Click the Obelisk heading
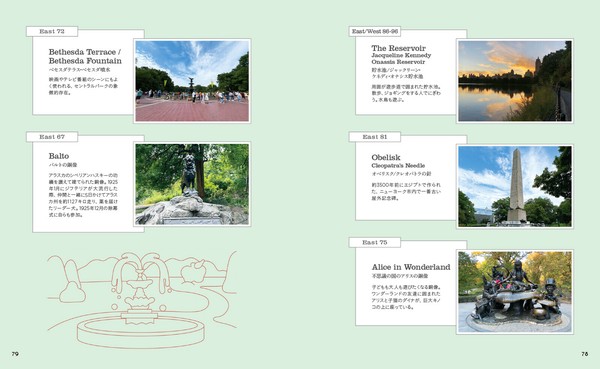The height and width of the screenshot is (369, 600). (386, 157)
